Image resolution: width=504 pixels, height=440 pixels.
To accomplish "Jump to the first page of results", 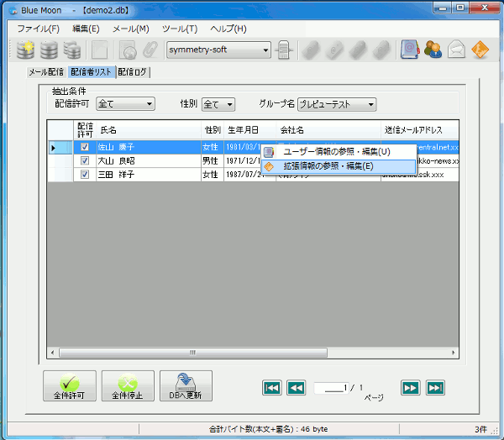I will point(272,387).
